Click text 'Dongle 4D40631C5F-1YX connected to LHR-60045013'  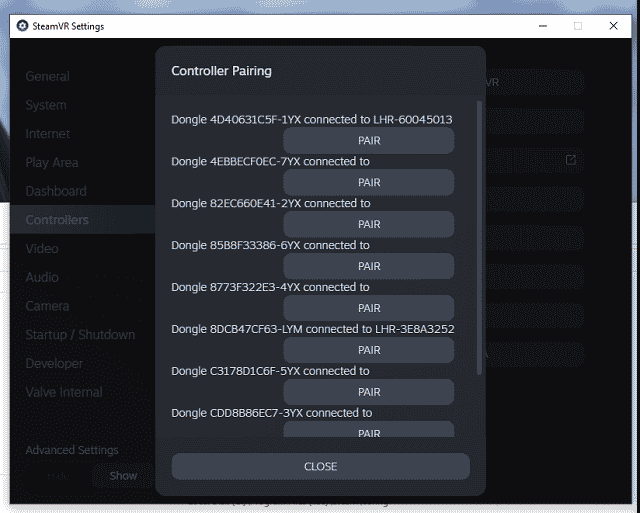coord(311,120)
